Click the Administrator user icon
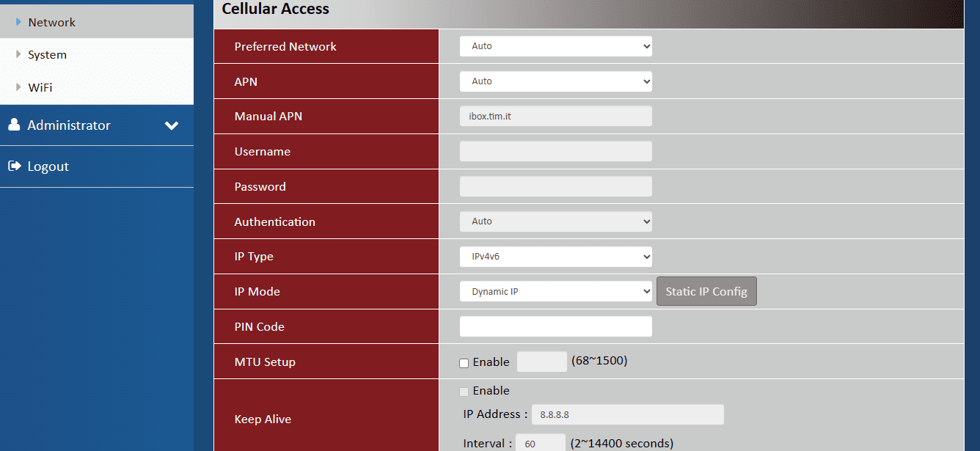 click(14, 125)
